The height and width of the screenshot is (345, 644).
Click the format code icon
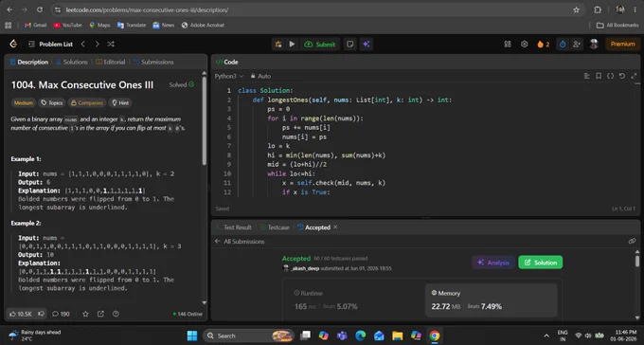point(587,76)
